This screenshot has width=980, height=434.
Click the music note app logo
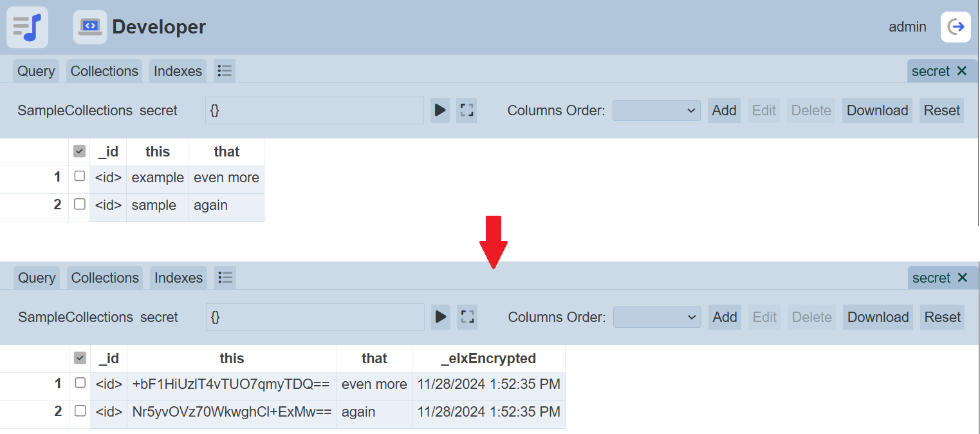click(x=27, y=27)
